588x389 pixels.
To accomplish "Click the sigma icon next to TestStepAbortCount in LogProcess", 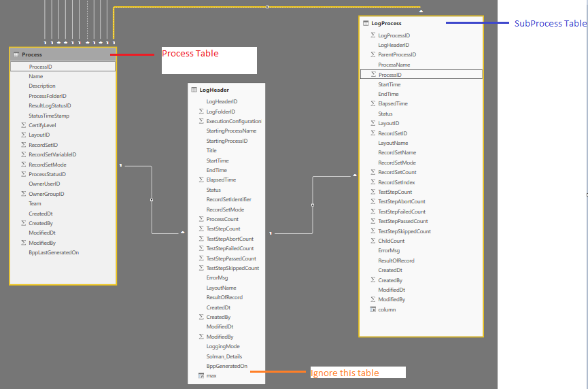I will point(373,201).
